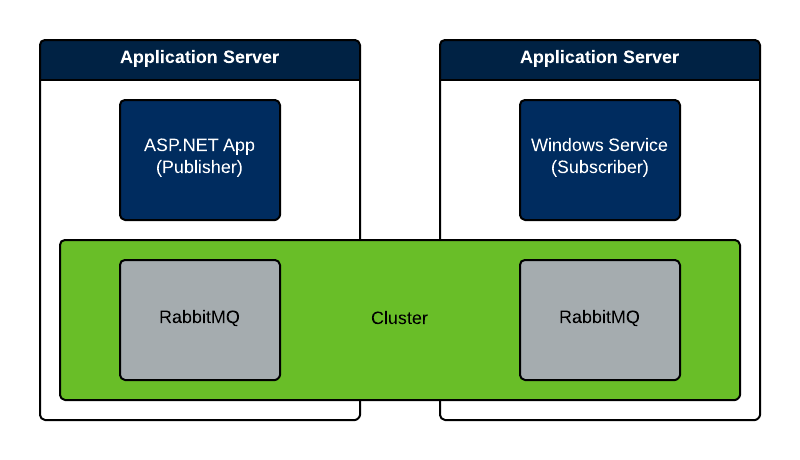
Task: Click the RabbitMQ box under ASP.NET App
Action: coord(200,320)
